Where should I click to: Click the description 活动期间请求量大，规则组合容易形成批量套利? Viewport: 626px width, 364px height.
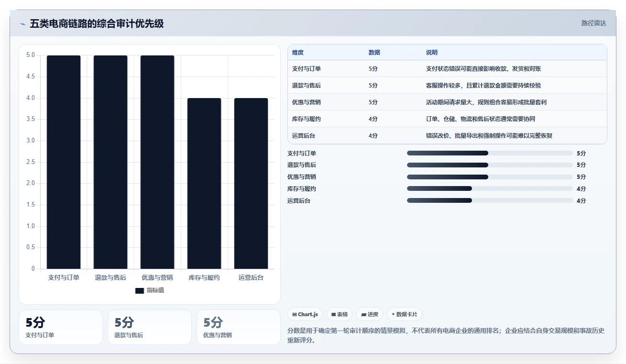click(x=486, y=102)
